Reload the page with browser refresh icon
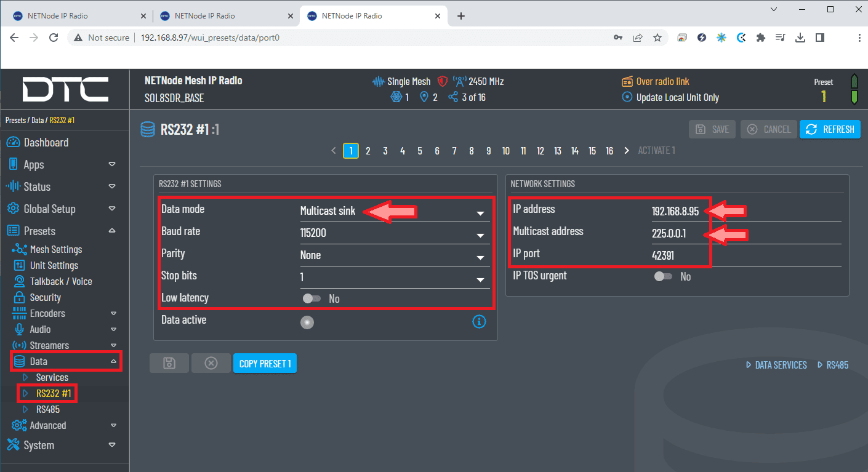 click(54, 38)
